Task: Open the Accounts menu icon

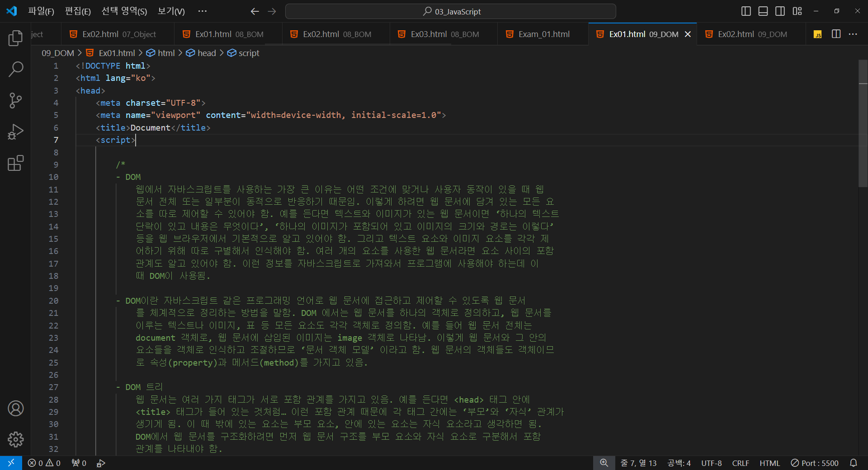Action: coord(15,408)
